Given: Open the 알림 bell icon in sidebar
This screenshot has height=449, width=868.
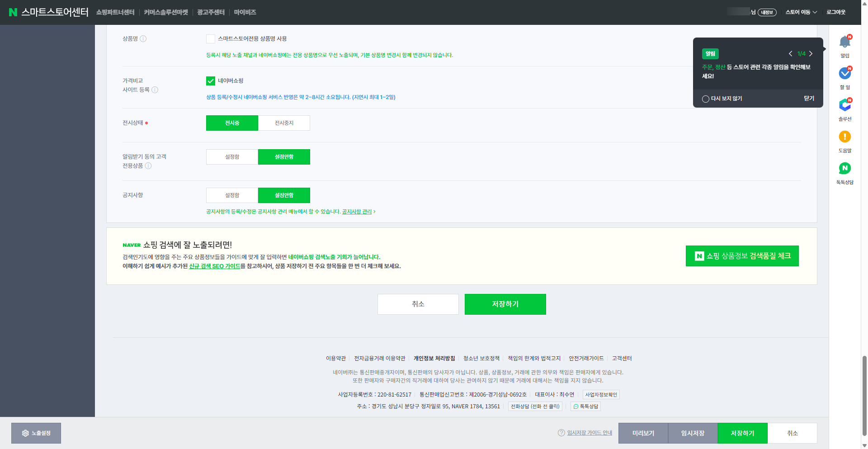Looking at the screenshot, I should [844, 42].
